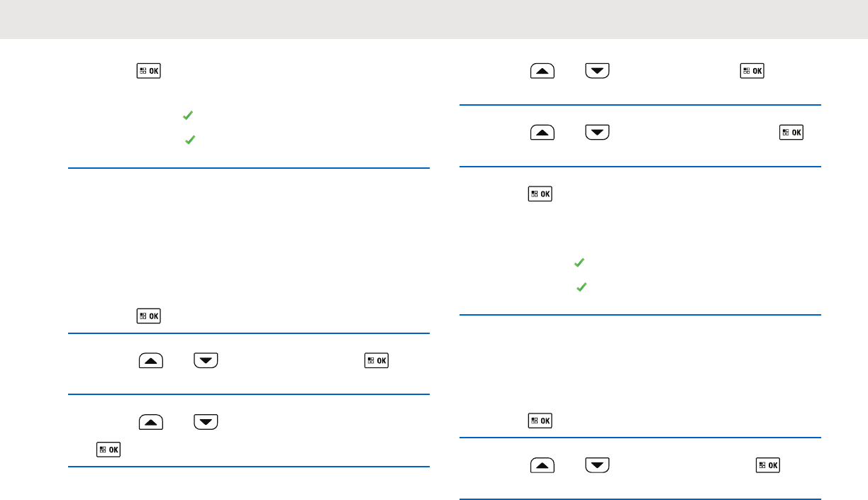Click the first up arrow key in left column
The height and width of the screenshot is (500, 868).
(150, 361)
